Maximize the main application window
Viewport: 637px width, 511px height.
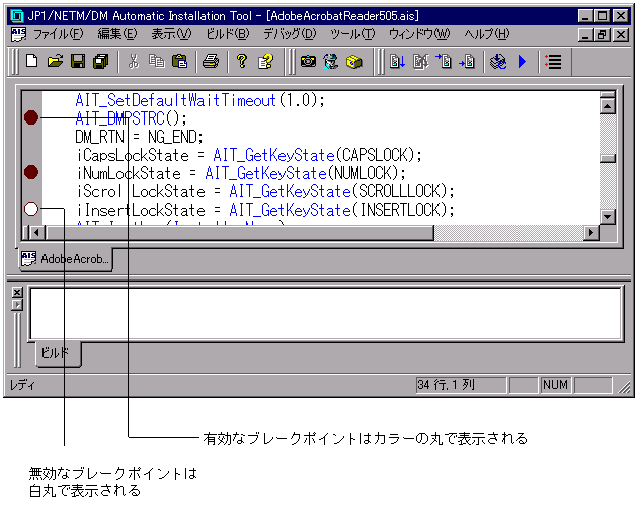pyautogui.click(x=601, y=16)
